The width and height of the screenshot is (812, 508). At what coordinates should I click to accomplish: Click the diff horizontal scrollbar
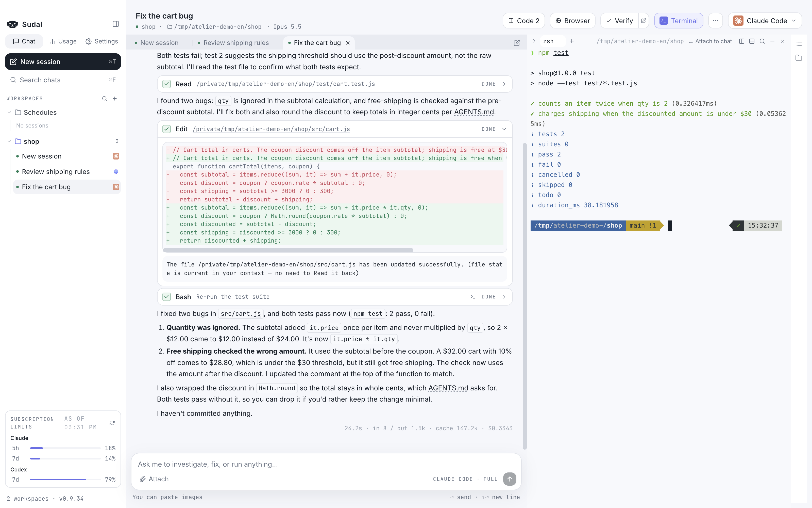click(x=288, y=250)
